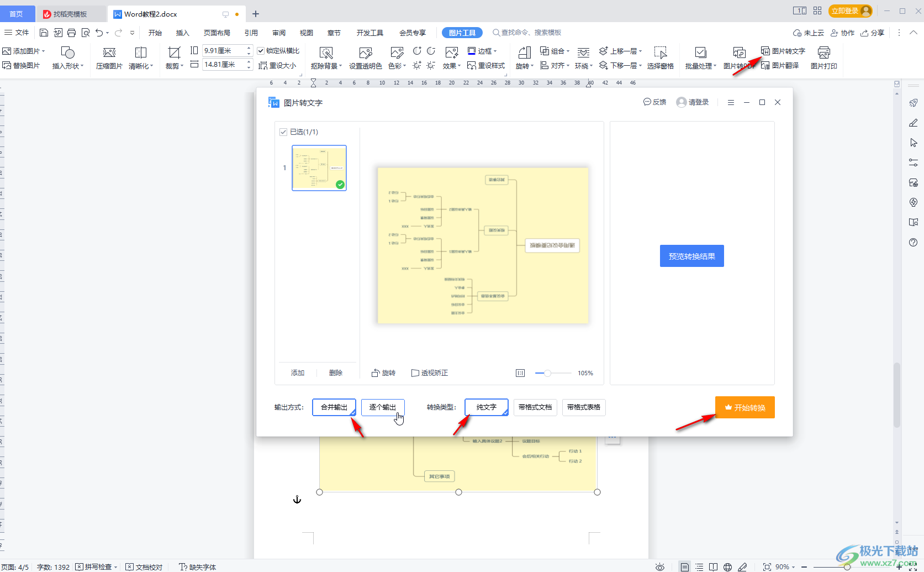924x572 pixels.
Task: Click 请登录 login link in dialog
Action: 698,102
